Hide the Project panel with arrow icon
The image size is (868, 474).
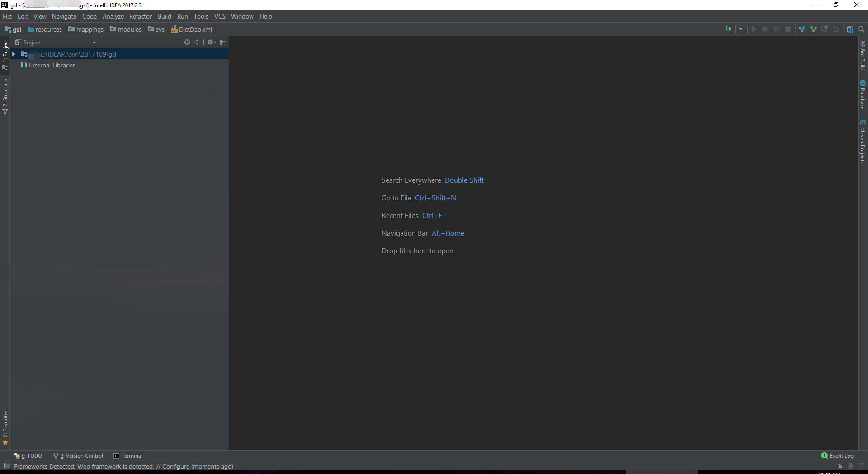222,42
